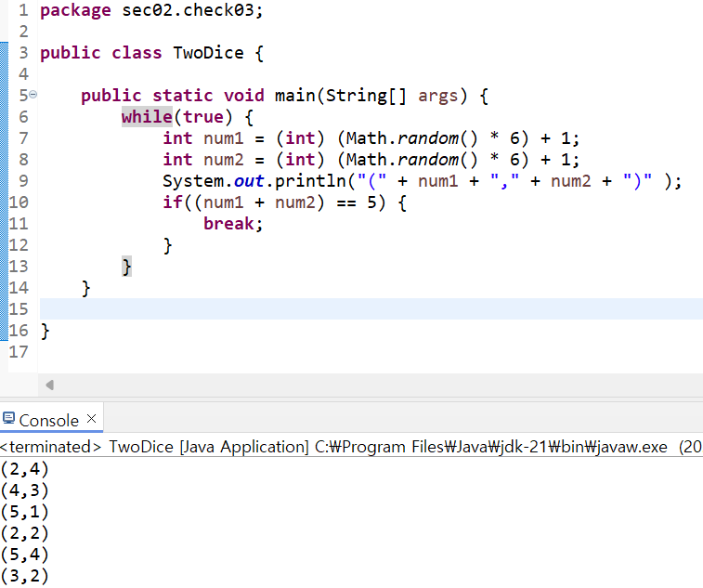Viewport: 703px width, 588px height.
Task: Click the highlighted while keyword
Action: tap(147, 117)
